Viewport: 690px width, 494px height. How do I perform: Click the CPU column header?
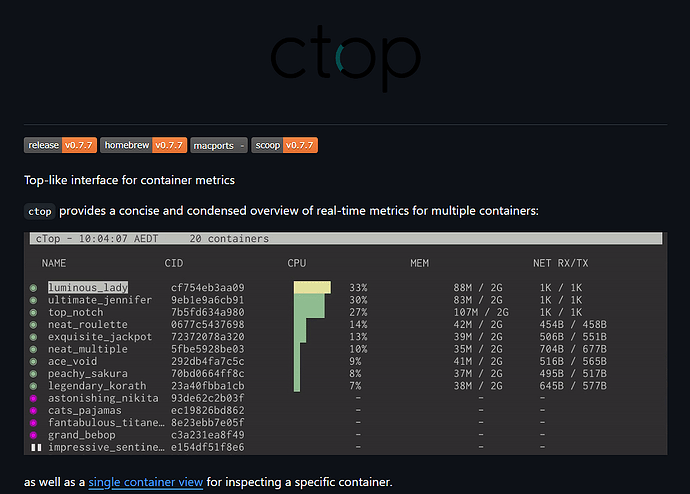point(296,263)
